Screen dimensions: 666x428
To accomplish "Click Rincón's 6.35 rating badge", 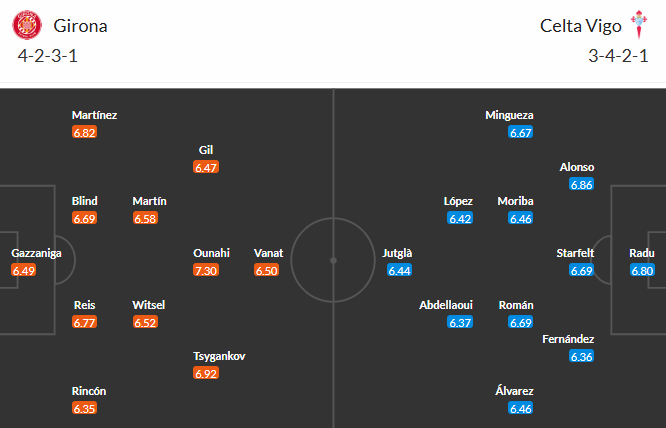I will click(x=84, y=408).
